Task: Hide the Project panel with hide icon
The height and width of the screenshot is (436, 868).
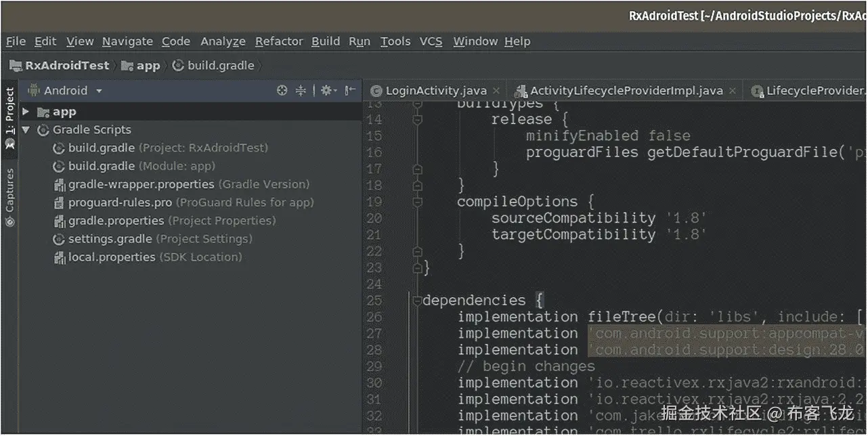Action: (350, 90)
